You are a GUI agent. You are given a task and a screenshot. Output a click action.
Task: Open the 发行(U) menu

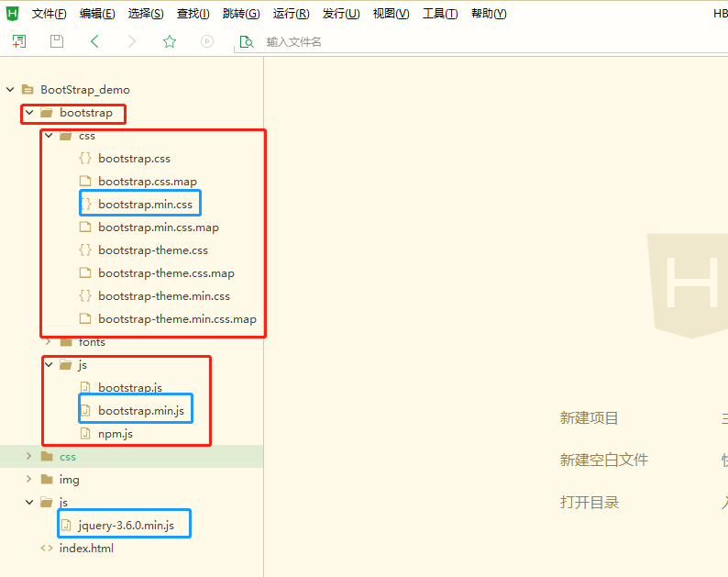[341, 14]
